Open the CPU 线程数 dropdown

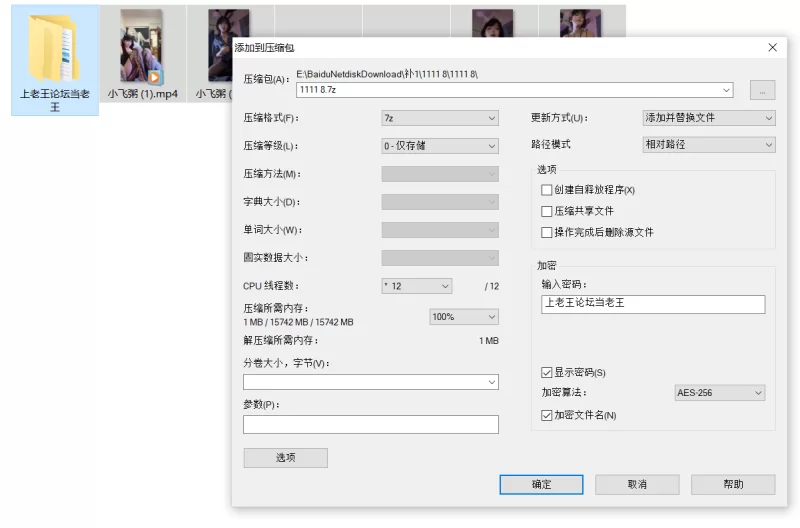point(416,286)
